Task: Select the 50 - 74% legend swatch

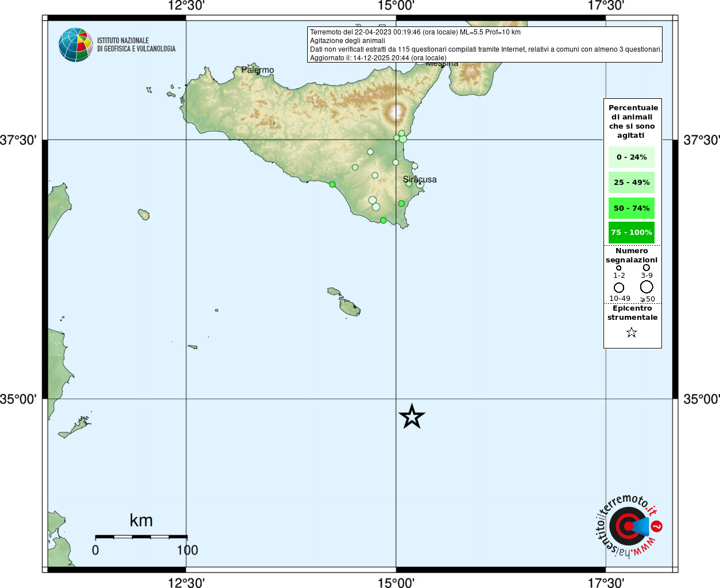Action: (632, 208)
